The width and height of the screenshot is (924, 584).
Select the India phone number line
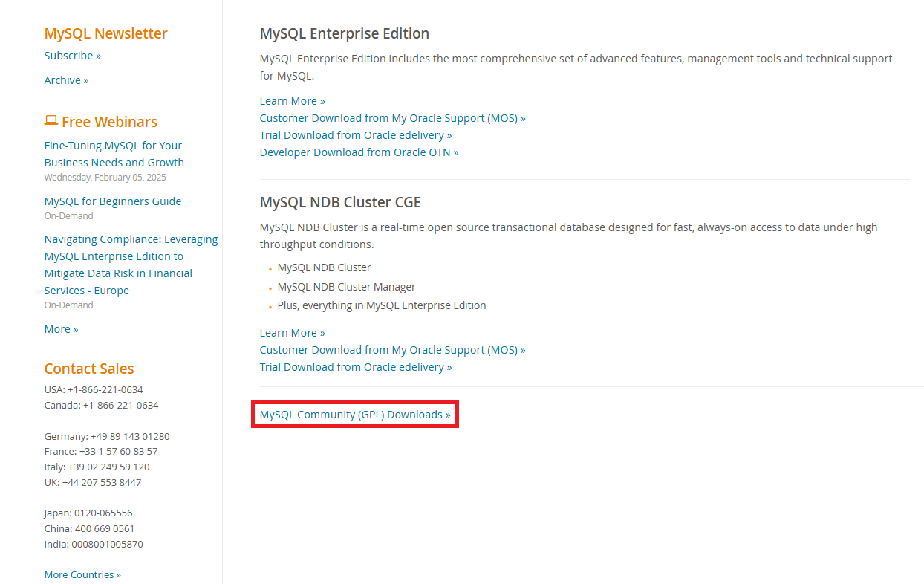[94, 544]
